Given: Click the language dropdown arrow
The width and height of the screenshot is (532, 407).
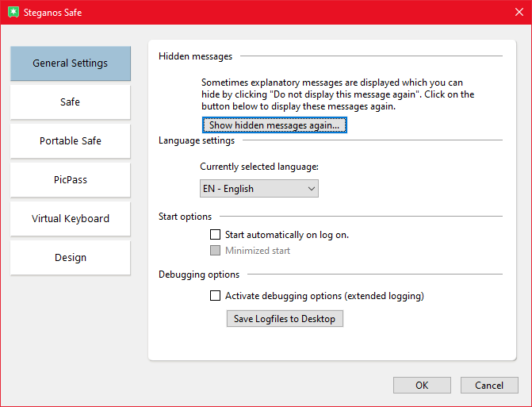Looking at the screenshot, I should coord(311,189).
